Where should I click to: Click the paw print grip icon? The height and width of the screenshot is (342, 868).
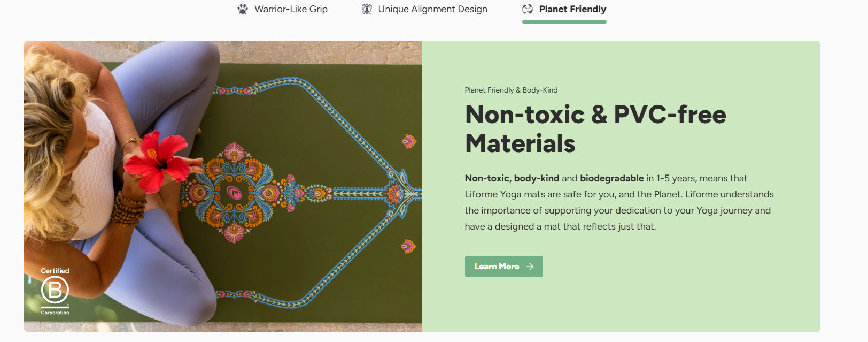pos(243,9)
